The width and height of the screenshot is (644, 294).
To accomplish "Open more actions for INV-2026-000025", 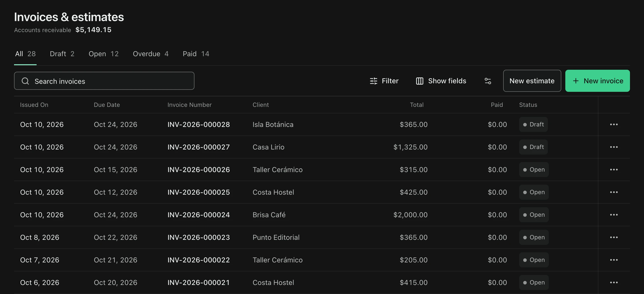I will click(614, 192).
